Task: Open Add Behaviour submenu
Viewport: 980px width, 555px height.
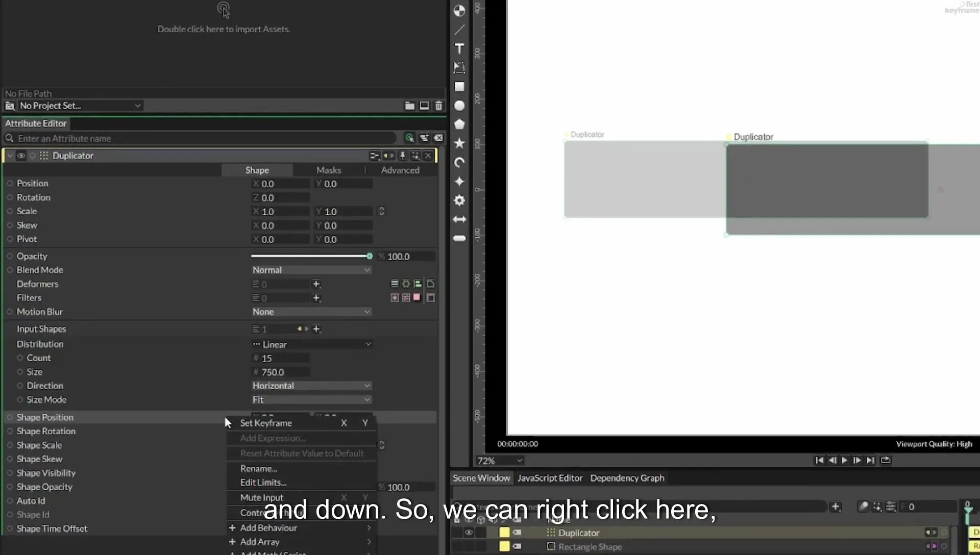Action: pyautogui.click(x=301, y=528)
